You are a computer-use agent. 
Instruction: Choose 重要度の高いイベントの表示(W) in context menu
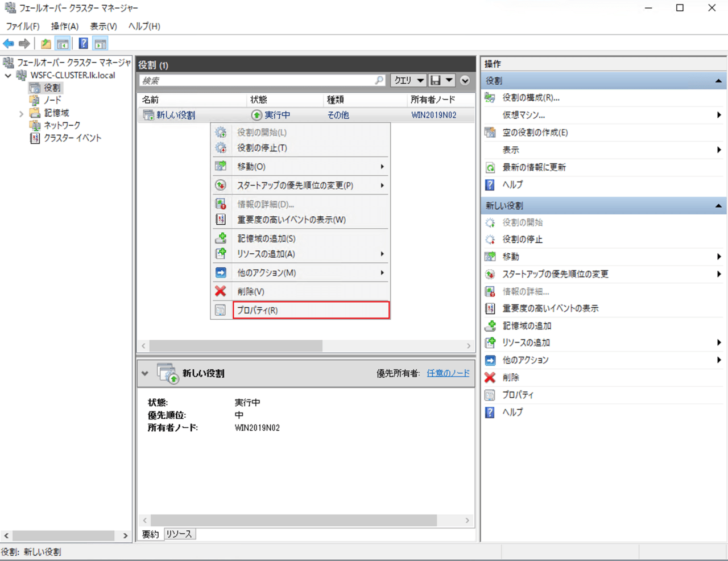[300, 220]
